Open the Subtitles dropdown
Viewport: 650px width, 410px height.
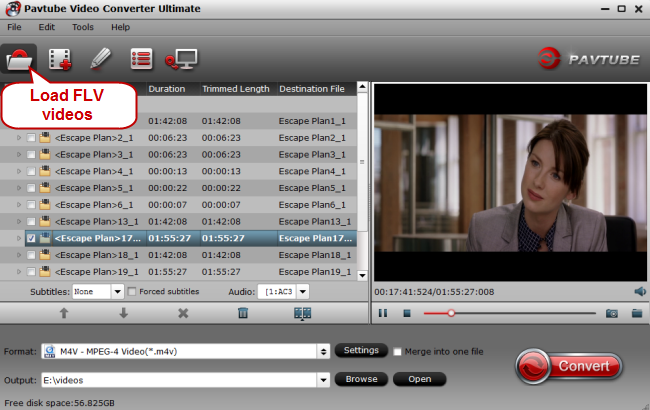pos(117,291)
